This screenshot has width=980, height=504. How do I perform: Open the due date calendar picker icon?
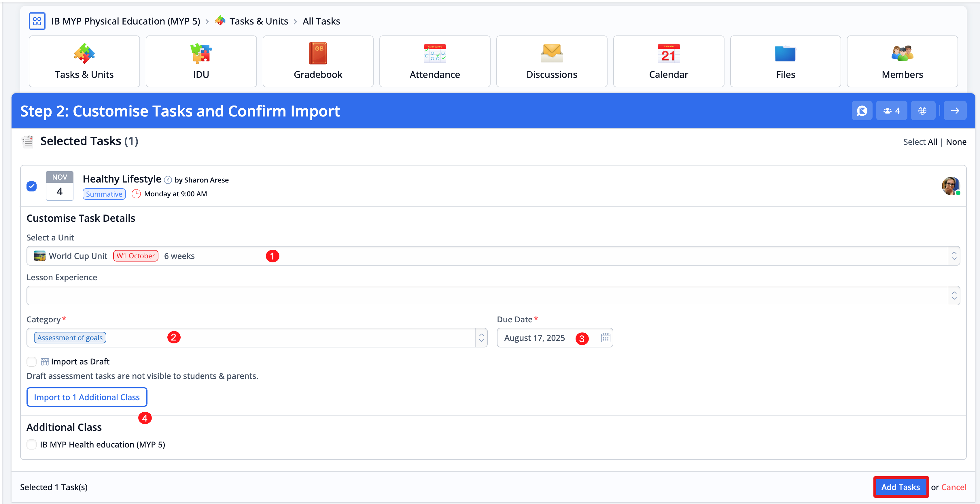(x=605, y=338)
